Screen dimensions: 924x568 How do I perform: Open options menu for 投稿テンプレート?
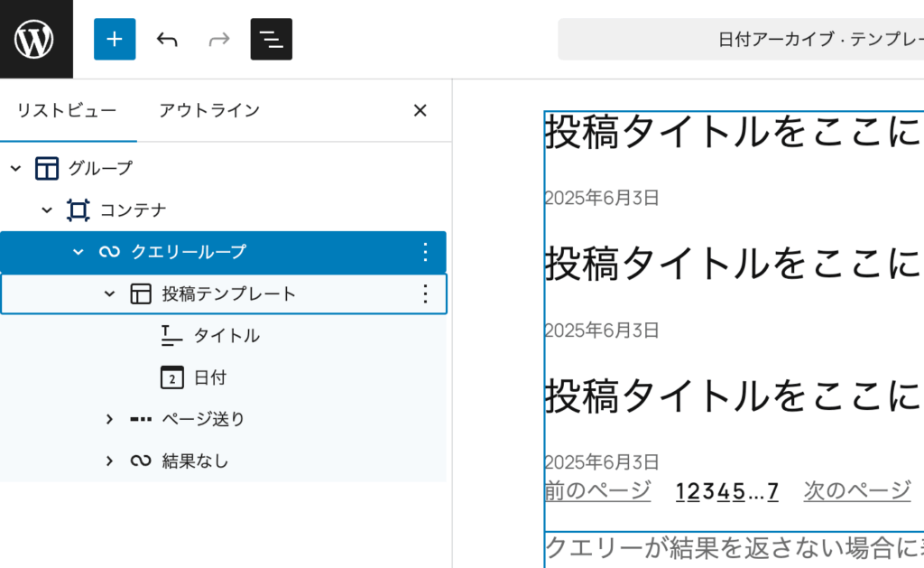pyautogui.click(x=426, y=293)
